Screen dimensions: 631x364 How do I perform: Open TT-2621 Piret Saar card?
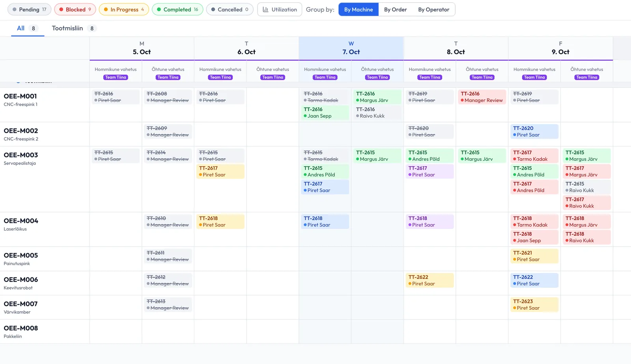(x=534, y=256)
